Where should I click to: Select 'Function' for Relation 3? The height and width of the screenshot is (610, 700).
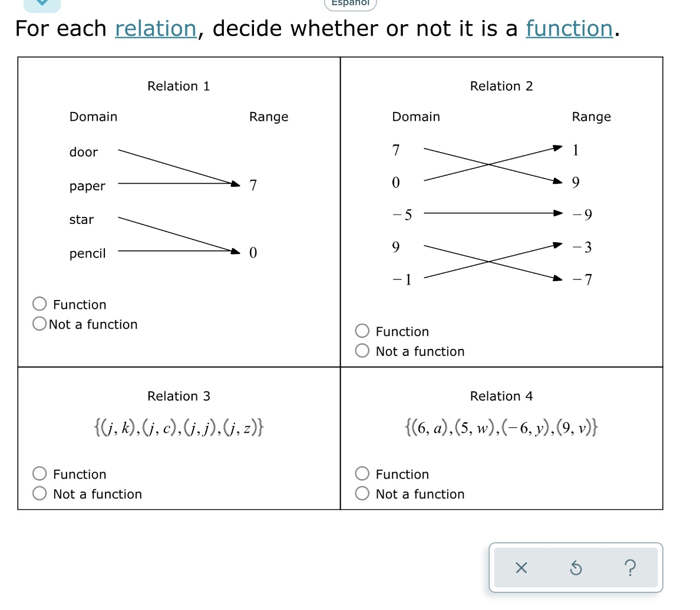39,473
